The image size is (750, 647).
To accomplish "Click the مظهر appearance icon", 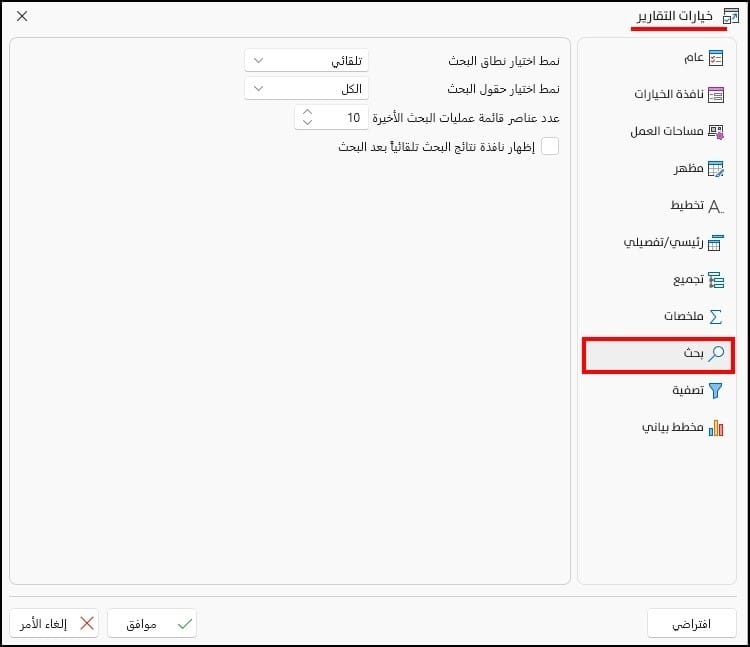I will tap(716, 169).
